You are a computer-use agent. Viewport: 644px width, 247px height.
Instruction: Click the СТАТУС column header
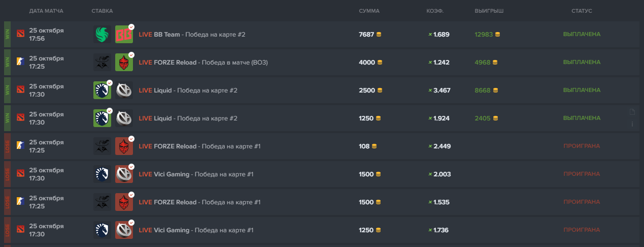582,11
